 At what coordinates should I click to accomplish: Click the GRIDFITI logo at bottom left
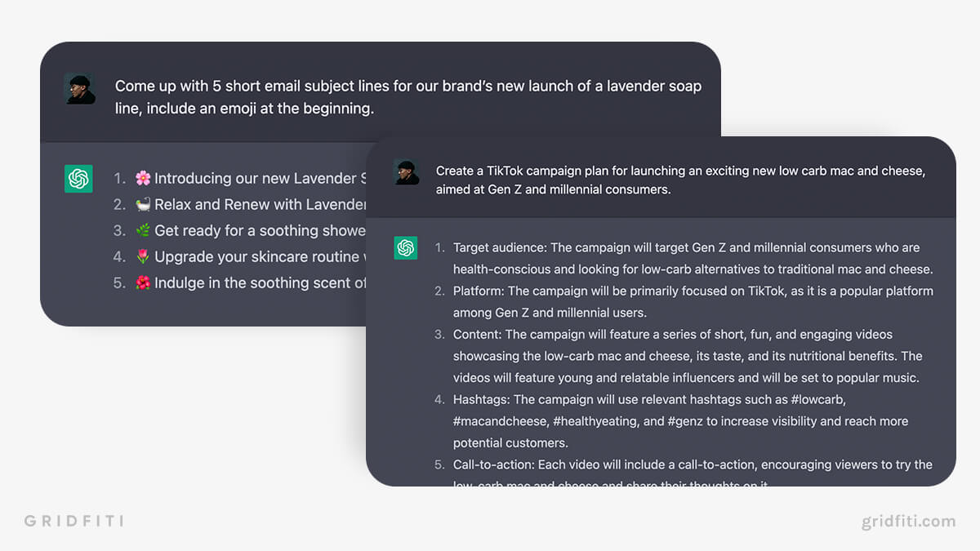coord(73,521)
